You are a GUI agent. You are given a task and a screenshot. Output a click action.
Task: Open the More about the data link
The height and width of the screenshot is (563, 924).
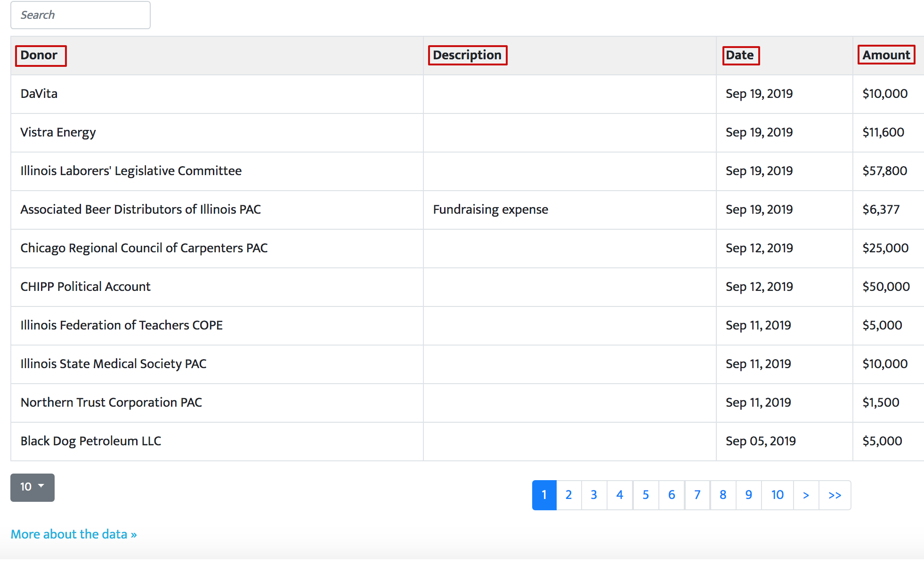click(74, 534)
